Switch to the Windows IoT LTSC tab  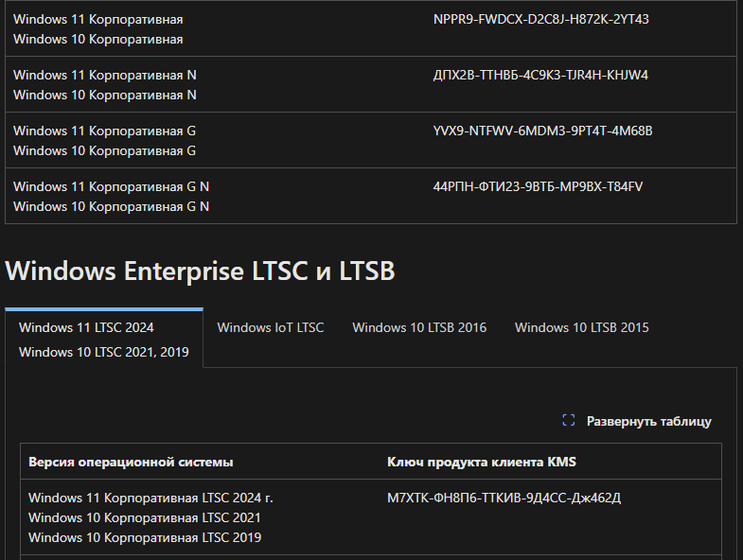(271, 327)
